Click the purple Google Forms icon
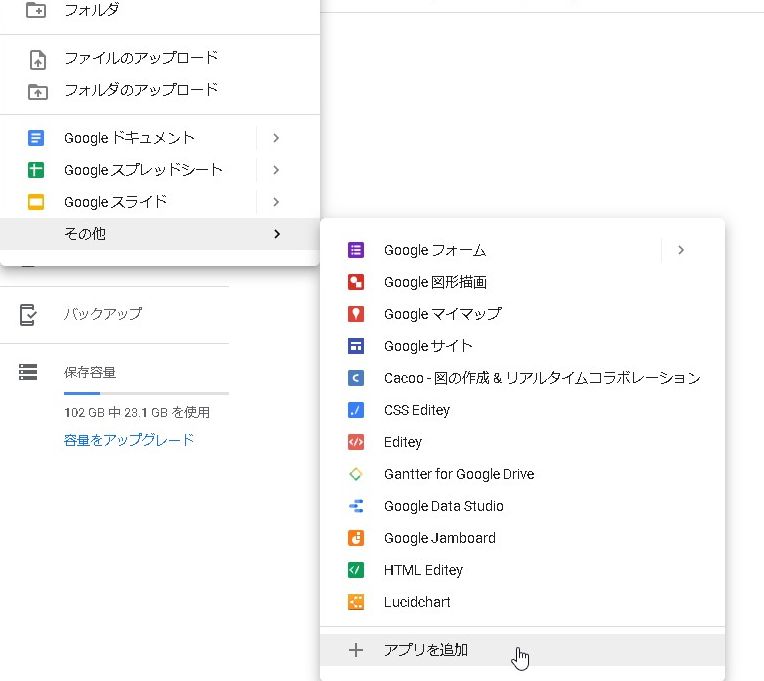Viewport: 764px width, 681px height. tap(355, 250)
